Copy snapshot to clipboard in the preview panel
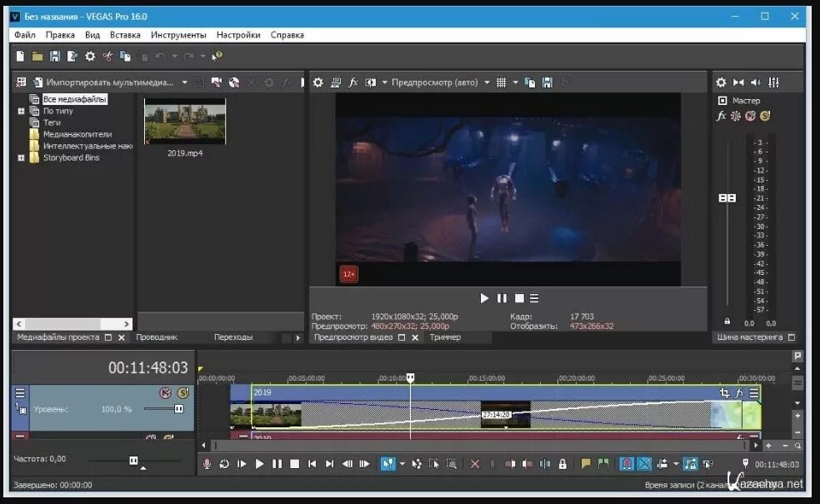 click(x=530, y=82)
